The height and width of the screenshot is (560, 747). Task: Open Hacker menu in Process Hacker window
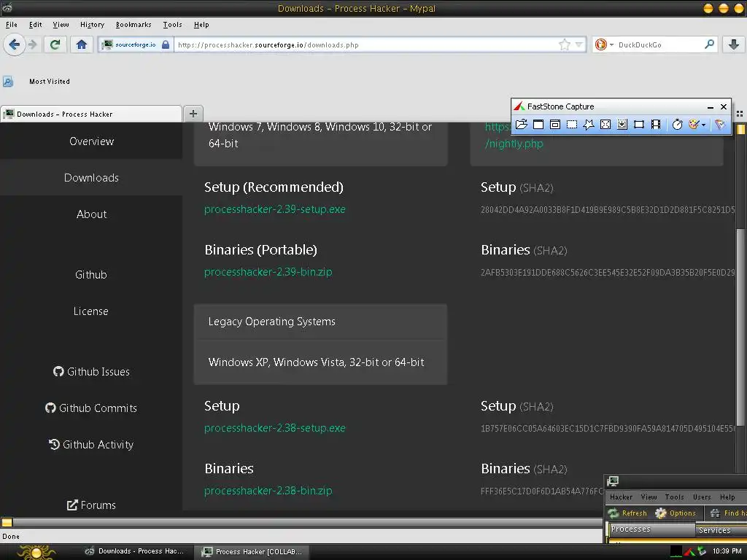point(622,497)
